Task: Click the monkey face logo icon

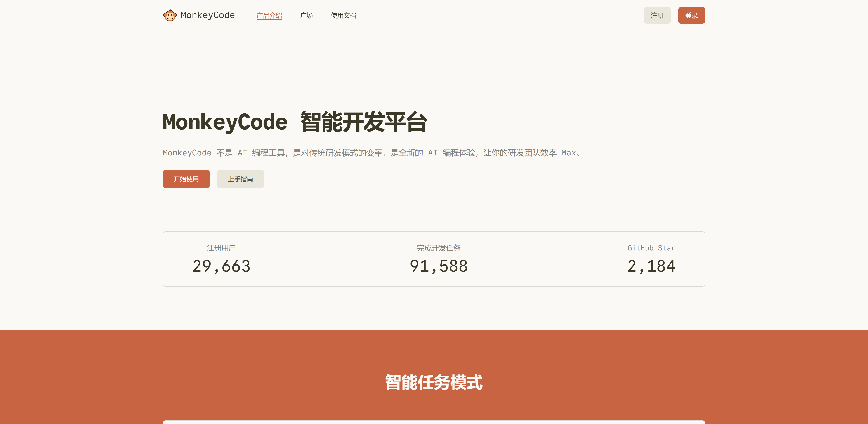Action: coord(170,16)
